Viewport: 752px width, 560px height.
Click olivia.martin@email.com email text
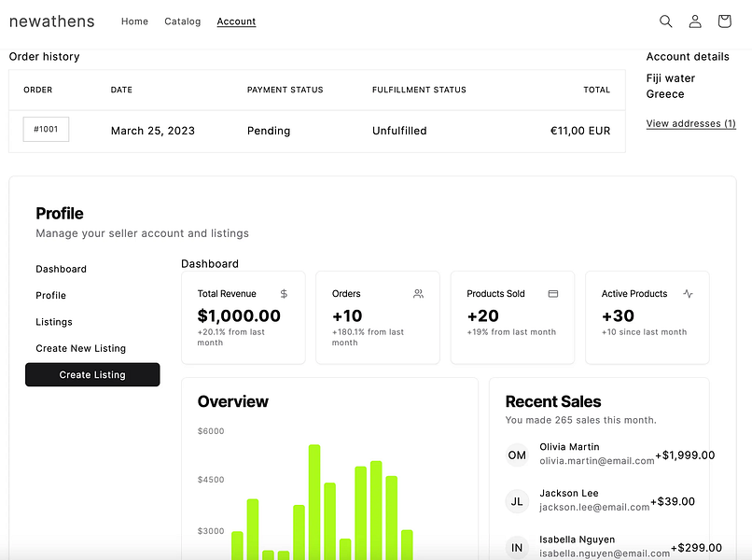click(596, 461)
